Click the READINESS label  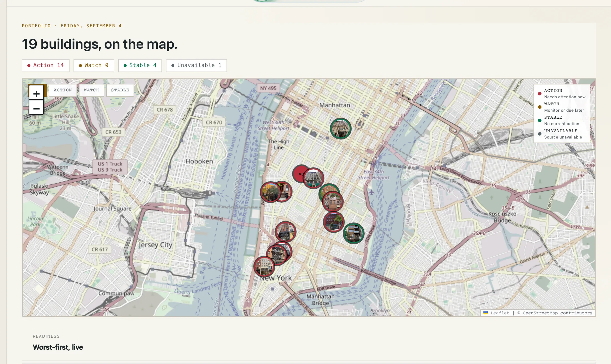tap(46, 336)
